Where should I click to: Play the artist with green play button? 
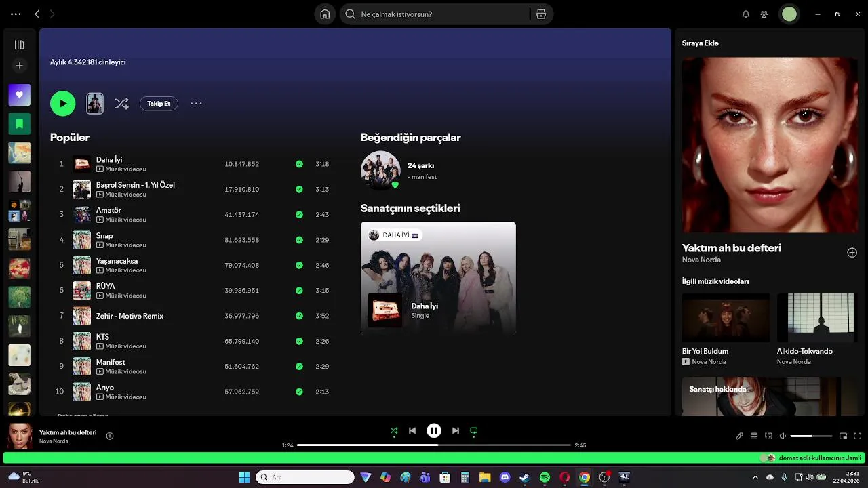[62, 104]
